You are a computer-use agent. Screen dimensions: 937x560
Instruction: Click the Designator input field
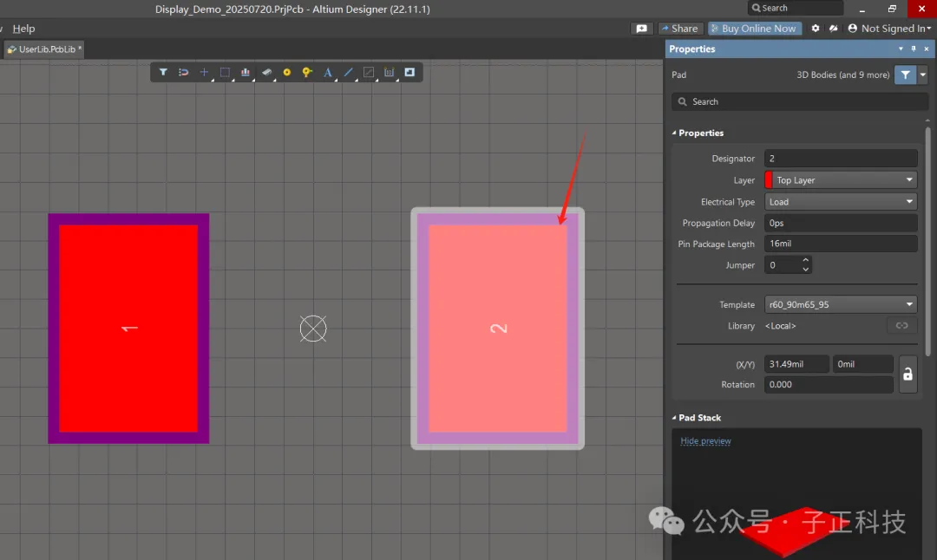click(841, 159)
